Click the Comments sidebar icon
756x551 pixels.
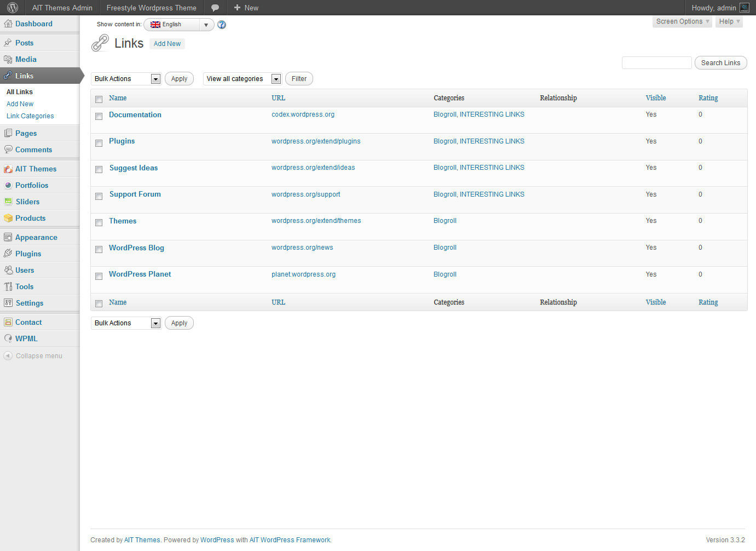coord(8,150)
